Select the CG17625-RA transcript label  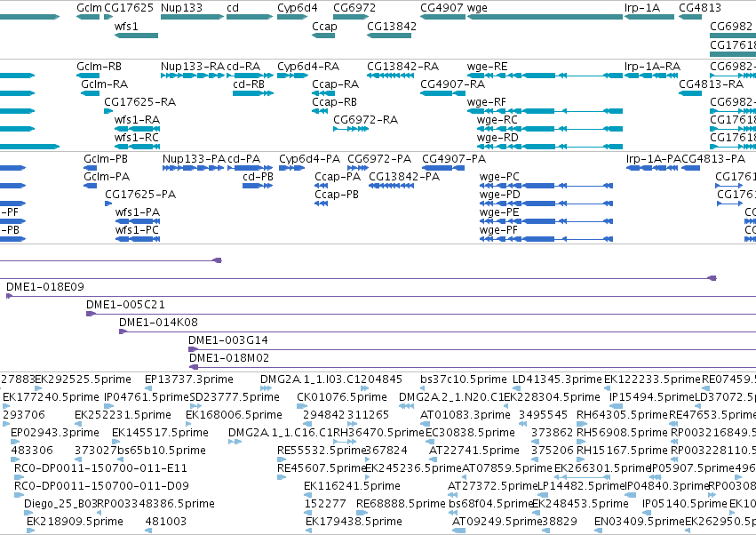139,102
